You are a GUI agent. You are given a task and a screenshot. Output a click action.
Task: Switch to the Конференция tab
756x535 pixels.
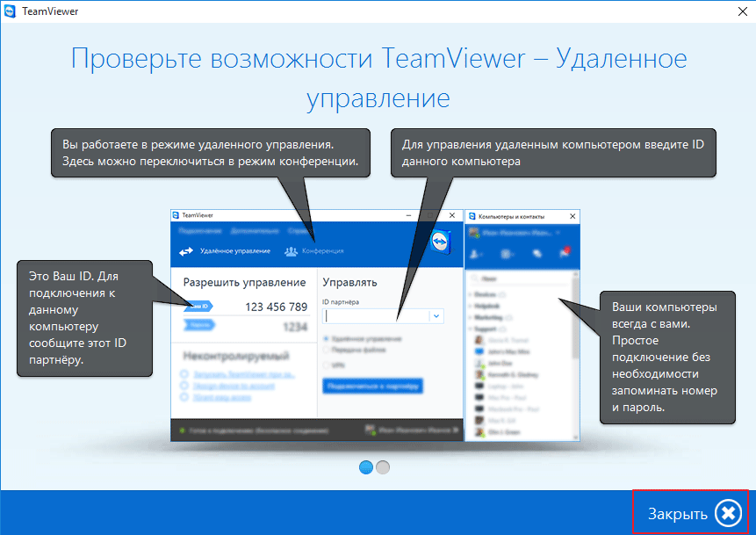pyautogui.click(x=313, y=251)
